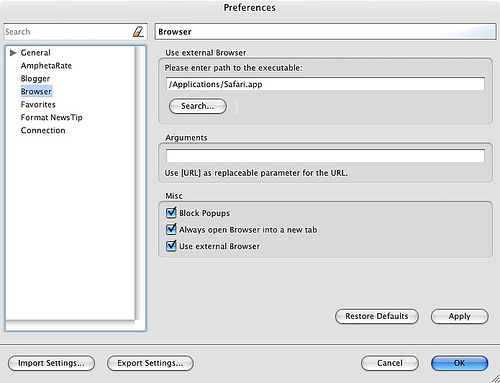Select Connection in the preferences tree
The height and width of the screenshot is (383, 500).
pos(43,130)
